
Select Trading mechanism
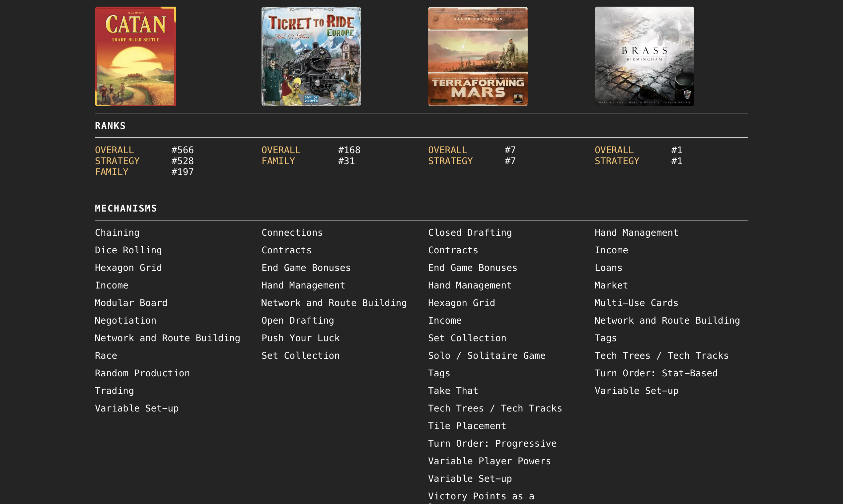click(x=114, y=391)
